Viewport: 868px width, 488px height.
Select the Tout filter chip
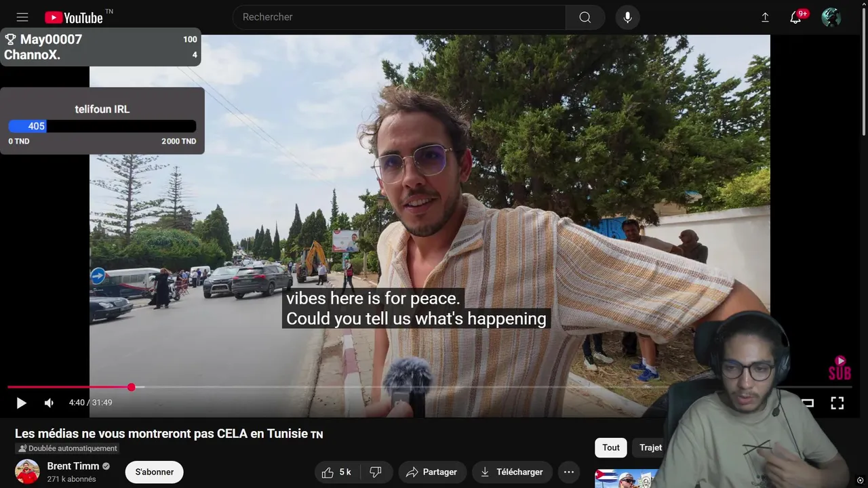(611, 447)
